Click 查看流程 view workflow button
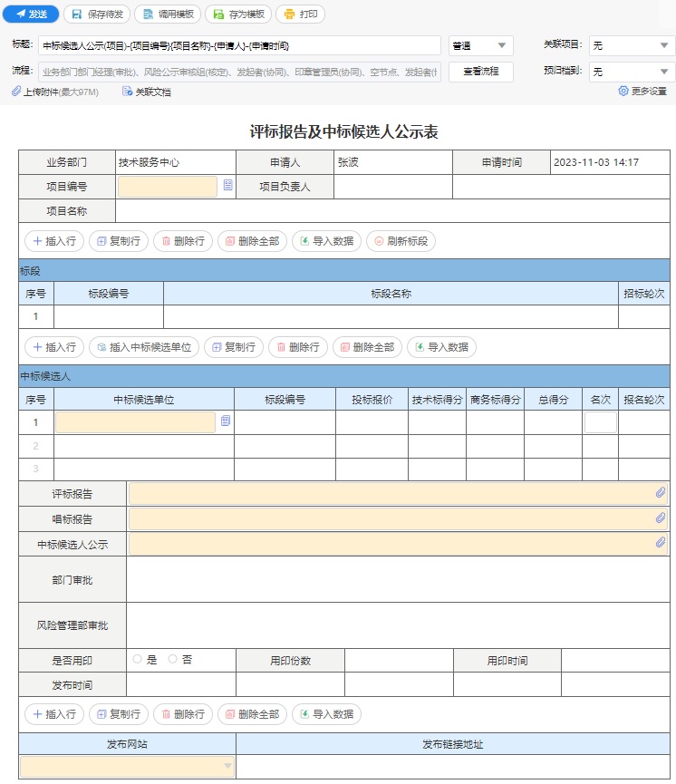 (x=481, y=72)
